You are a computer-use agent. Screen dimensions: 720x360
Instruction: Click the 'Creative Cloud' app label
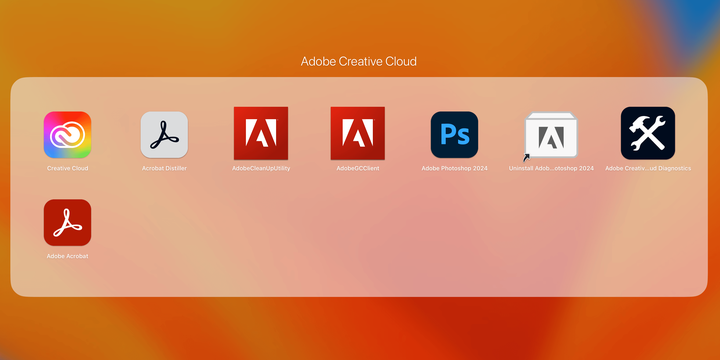[x=68, y=169]
